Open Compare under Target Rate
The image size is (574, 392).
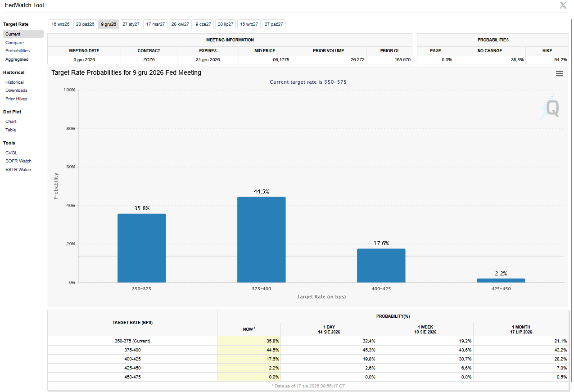click(x=14, y=43)
